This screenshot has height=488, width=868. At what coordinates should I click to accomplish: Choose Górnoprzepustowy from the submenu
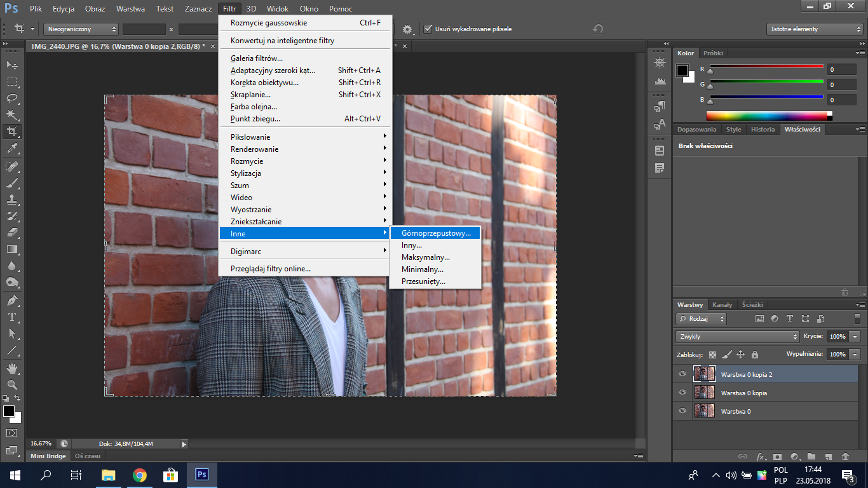pos(436,233)
